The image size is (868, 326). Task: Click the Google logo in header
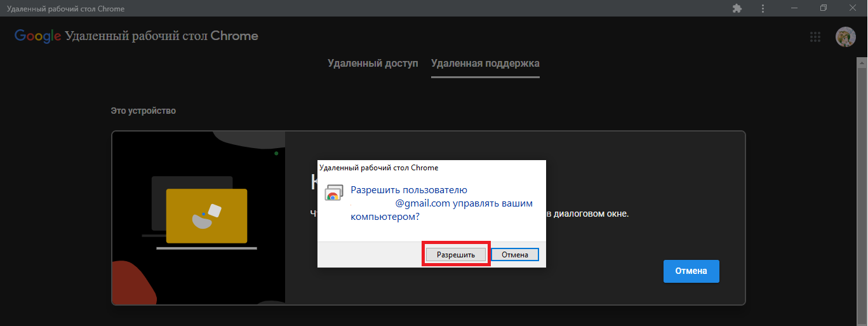tap(37, 36)
